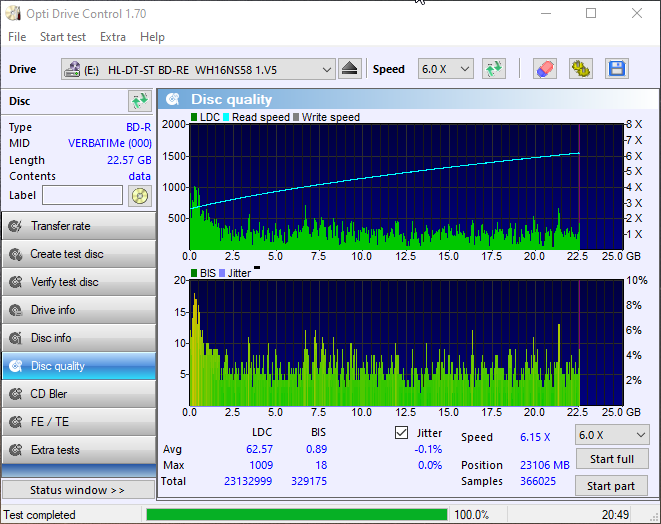
Task: Open the Extra menu
Action: (113, 37)
